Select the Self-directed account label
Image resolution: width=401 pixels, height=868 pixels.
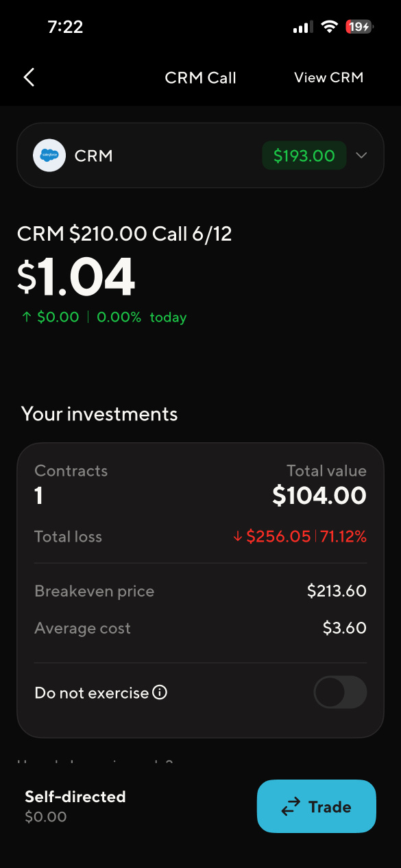pos(75,797)
